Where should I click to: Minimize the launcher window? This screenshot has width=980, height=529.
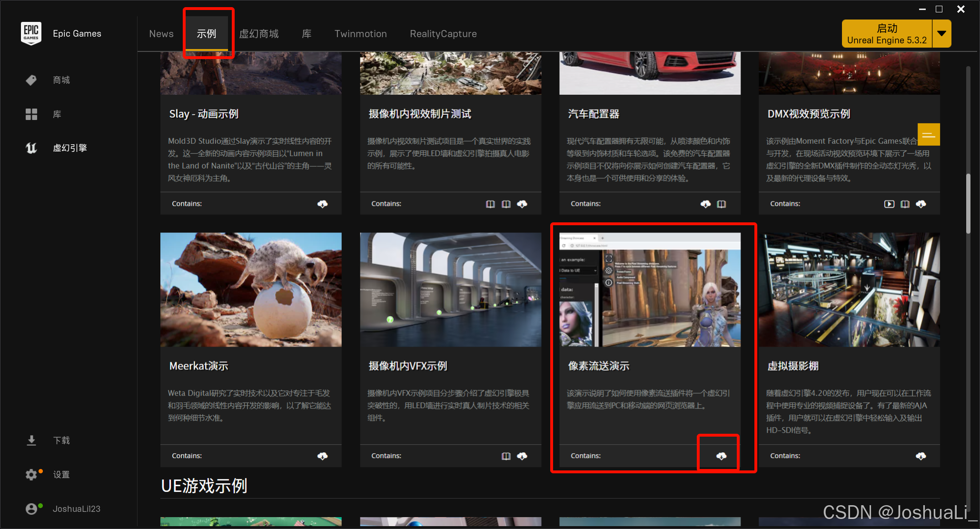coord(922,9)
